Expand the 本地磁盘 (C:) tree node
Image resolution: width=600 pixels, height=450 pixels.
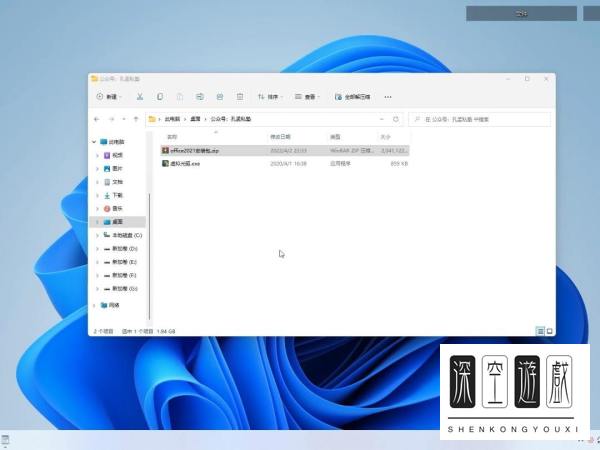[x=97, y=235]
